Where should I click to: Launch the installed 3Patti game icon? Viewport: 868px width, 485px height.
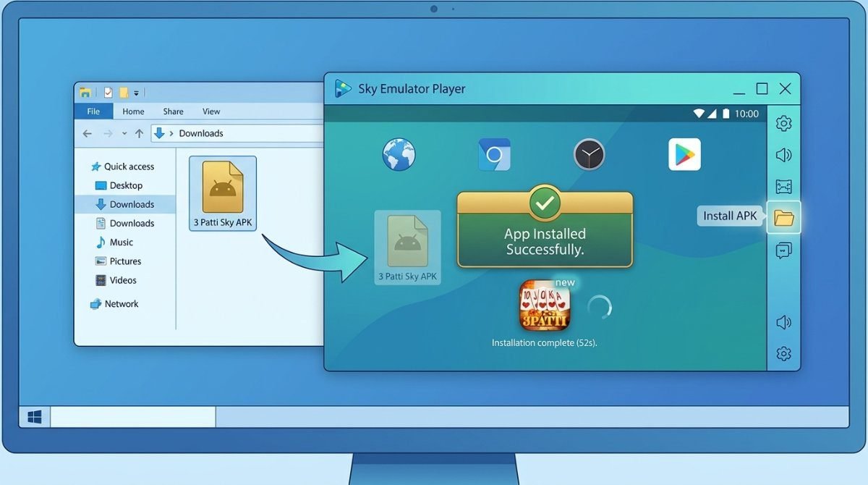[545, 305]
